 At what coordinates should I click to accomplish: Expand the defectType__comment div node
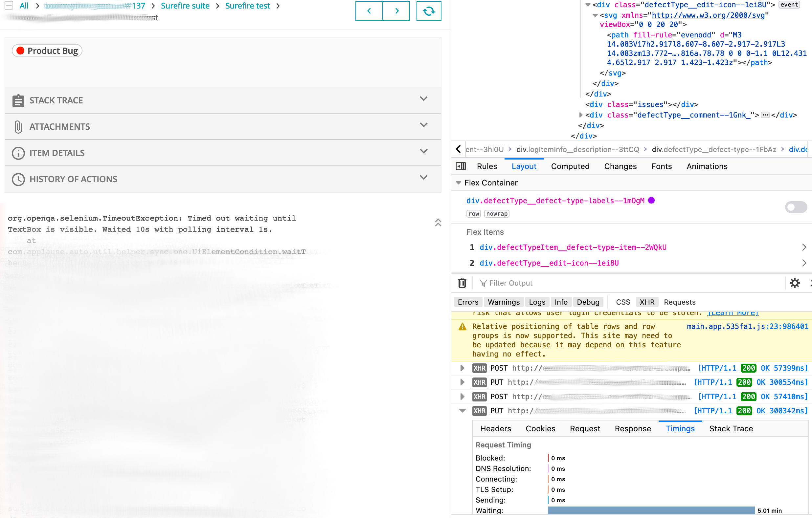581,115
